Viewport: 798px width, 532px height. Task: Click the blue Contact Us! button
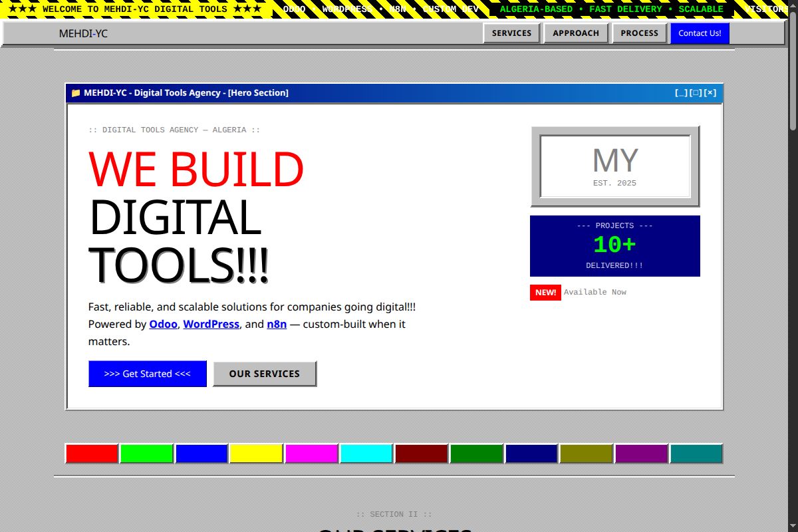[x=700, y=33]
